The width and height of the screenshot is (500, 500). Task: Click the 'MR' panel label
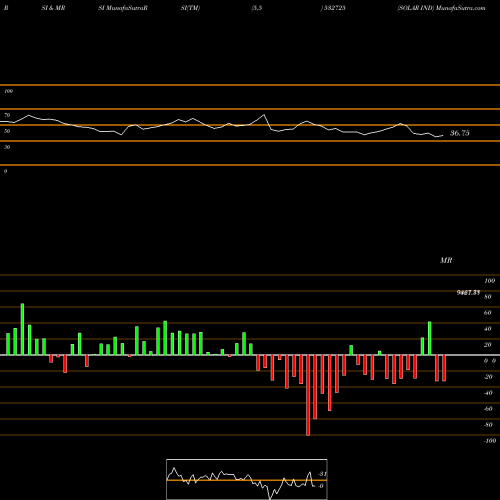point(446,260)
